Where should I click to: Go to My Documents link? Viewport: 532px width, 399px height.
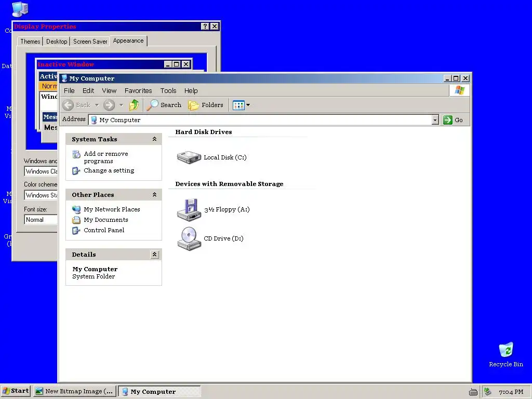[x=106, y=220]
